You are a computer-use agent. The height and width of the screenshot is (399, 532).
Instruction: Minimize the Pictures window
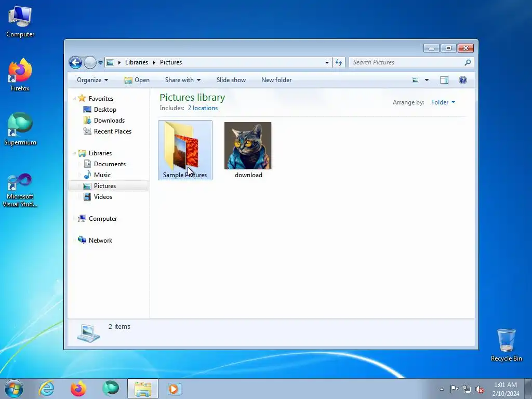pos(432,48)
